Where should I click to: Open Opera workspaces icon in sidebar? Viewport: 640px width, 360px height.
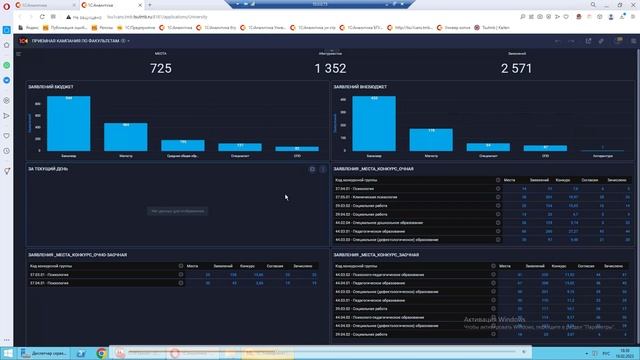7,30
